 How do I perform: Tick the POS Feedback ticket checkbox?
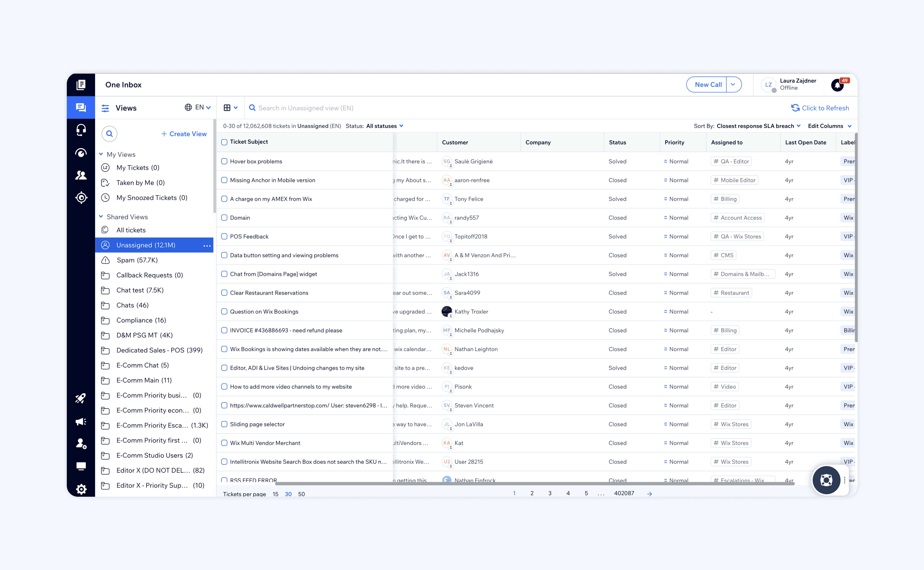[x=224, y=236]
